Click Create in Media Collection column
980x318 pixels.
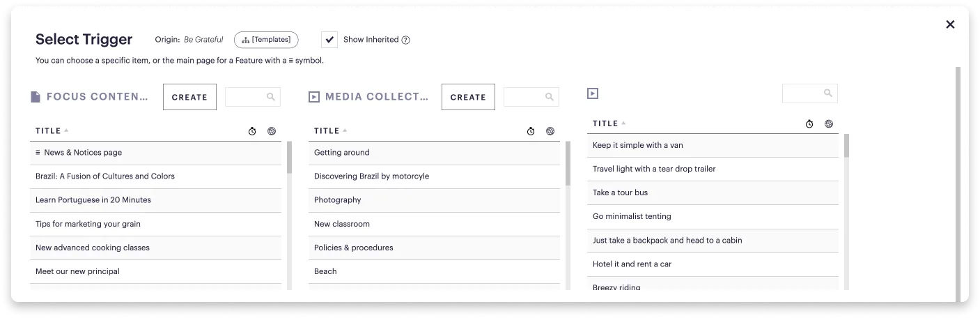tap(468, 97)
